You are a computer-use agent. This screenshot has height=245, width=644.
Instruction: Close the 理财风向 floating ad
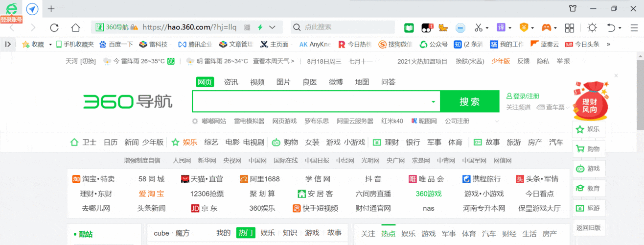pyautogui.click(x=616, y=75)
